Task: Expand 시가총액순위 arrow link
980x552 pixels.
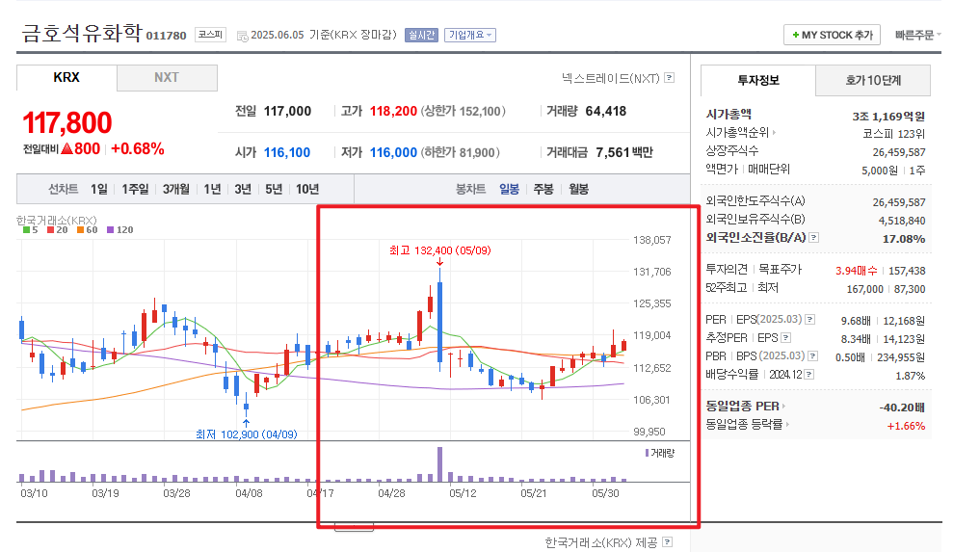Action: pyautogui.click(x=774, y=133)
